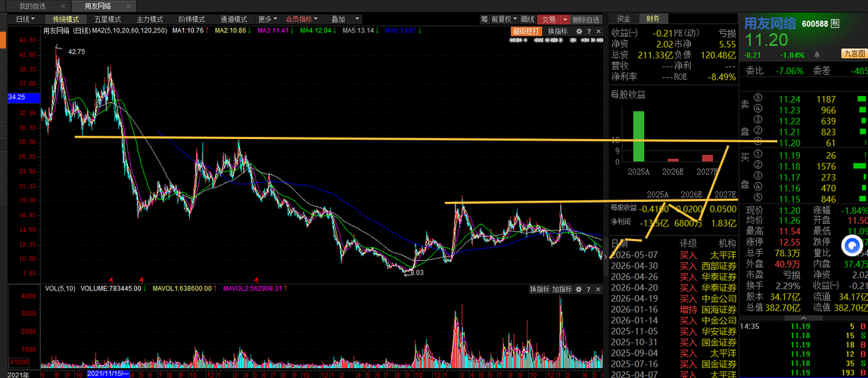
Task: Close the volume indicator panel
Action: (597, 289)
